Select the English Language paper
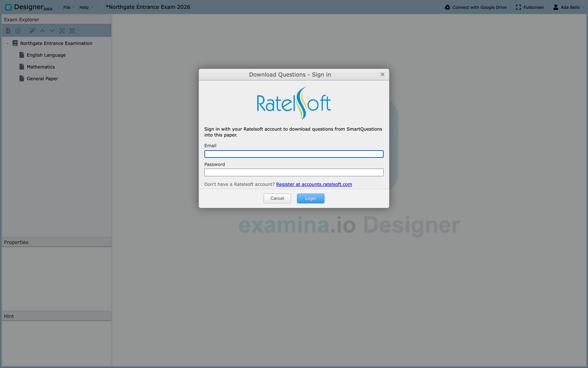Viewport: 588px width, 368px height. [x=46, y=55]
